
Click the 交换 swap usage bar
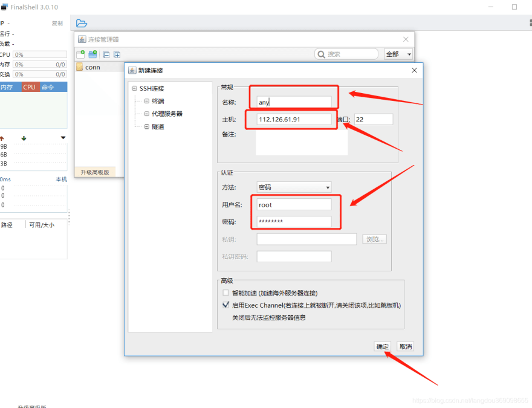click(40, 74)
